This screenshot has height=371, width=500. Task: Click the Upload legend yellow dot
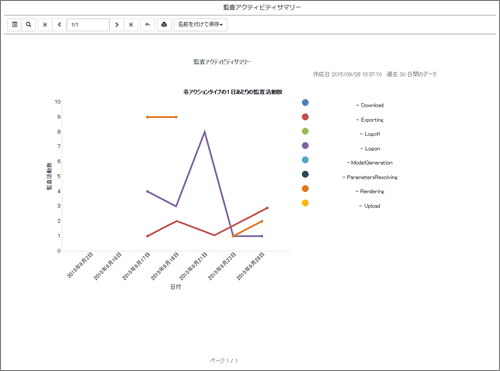pos(305,203)
